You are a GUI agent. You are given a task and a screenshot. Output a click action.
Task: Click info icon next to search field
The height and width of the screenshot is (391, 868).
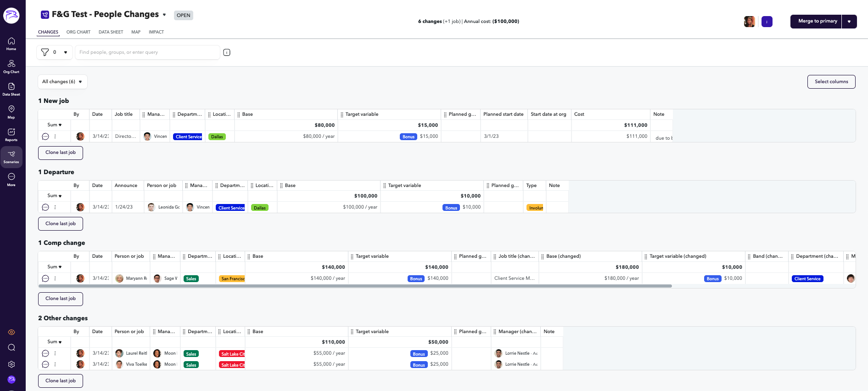pyautogui.click(x=227, y=52)
